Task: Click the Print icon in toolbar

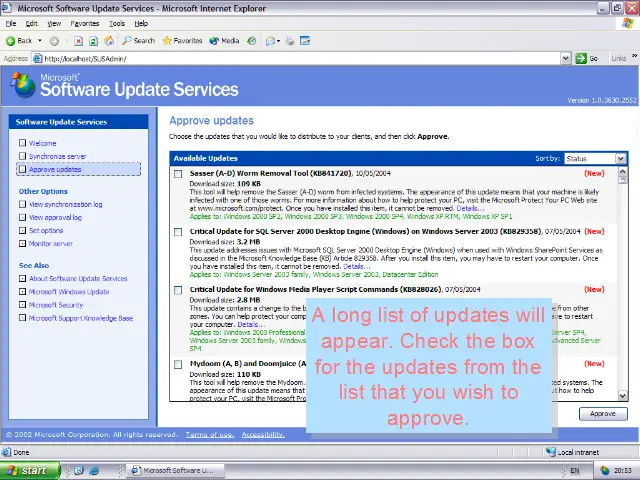Action: (x=289, y=41)
